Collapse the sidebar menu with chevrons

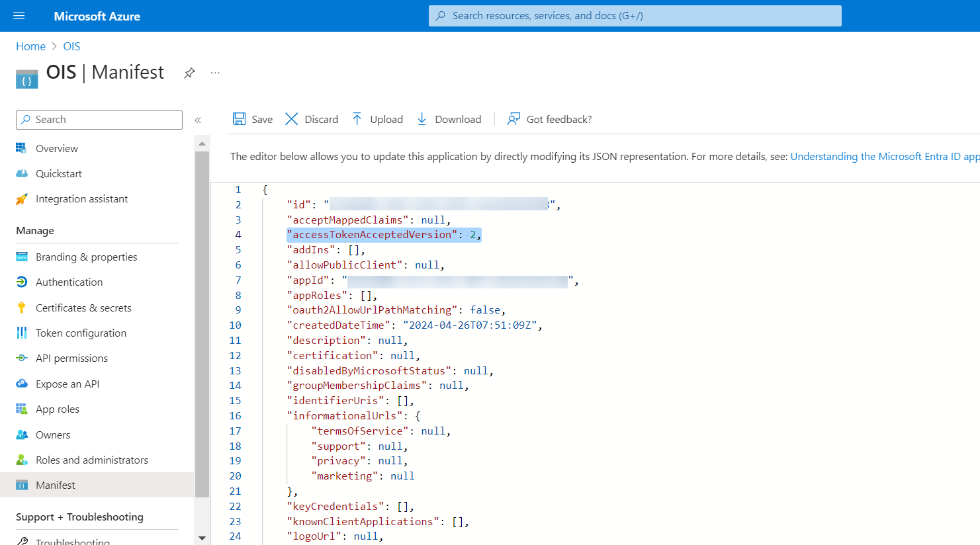tap(198, 120)
